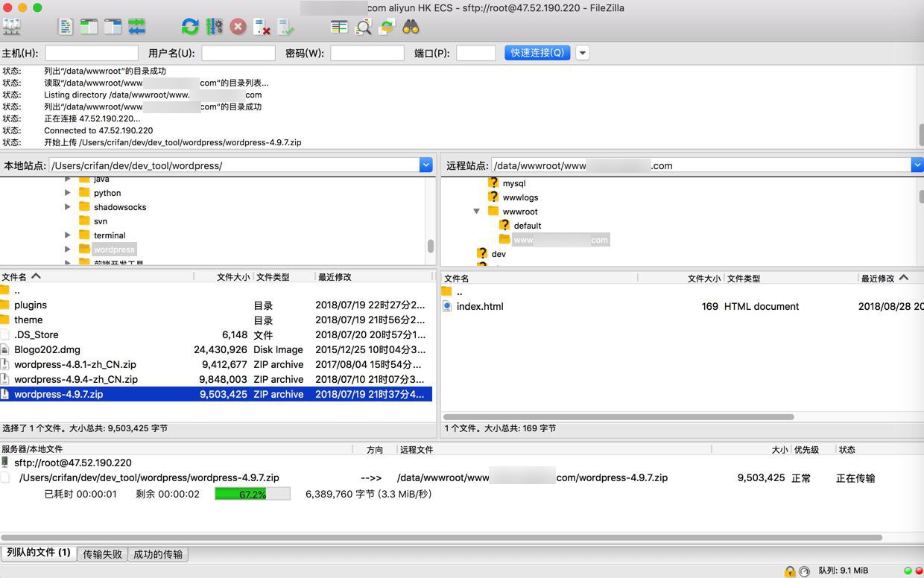Click the unknown-folder icon beside mysql
924x578 pixels.
tap(493, 183)
